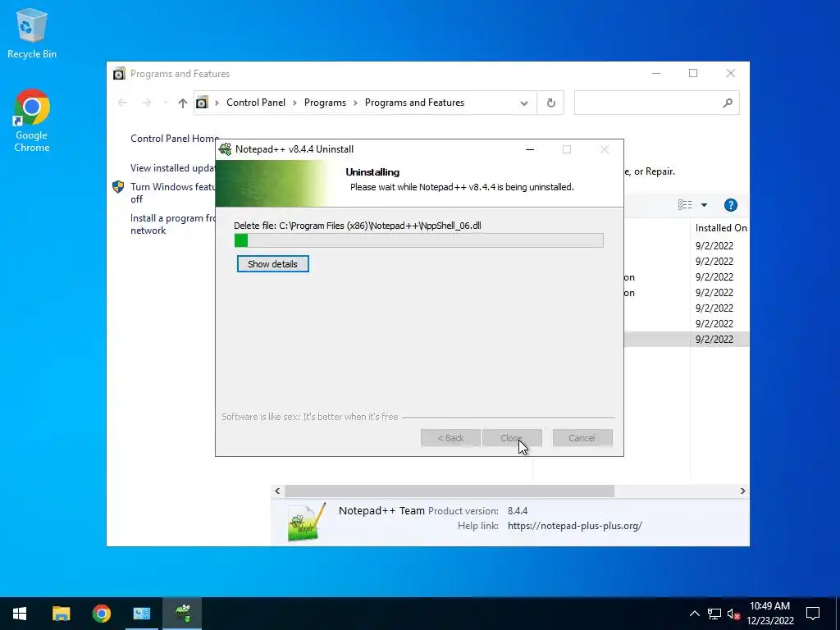Click the Control Panel address bar icon

click(202, 103)
